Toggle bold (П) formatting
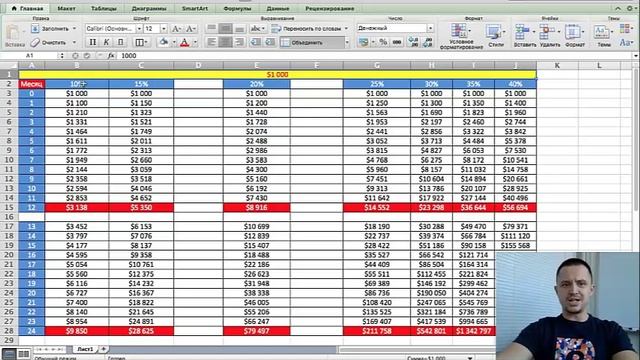This screenshot has width=640, height=360. click(x=93, y=42)
